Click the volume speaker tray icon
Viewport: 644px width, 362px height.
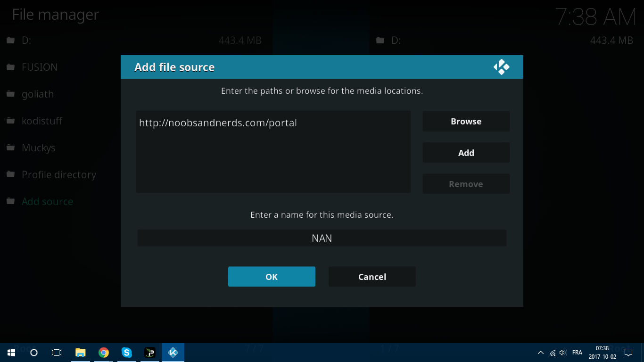coord(562,353)
